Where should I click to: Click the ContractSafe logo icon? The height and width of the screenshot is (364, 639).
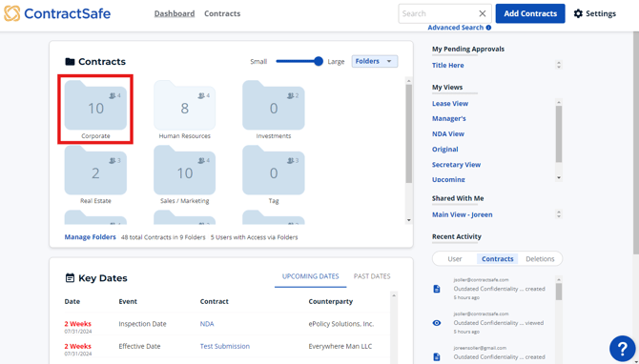pos(11,13)
